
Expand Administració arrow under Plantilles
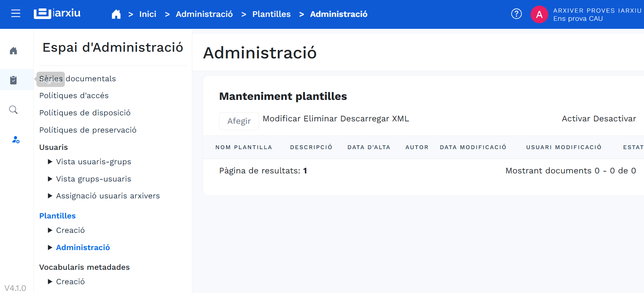(x=50, y=248)
